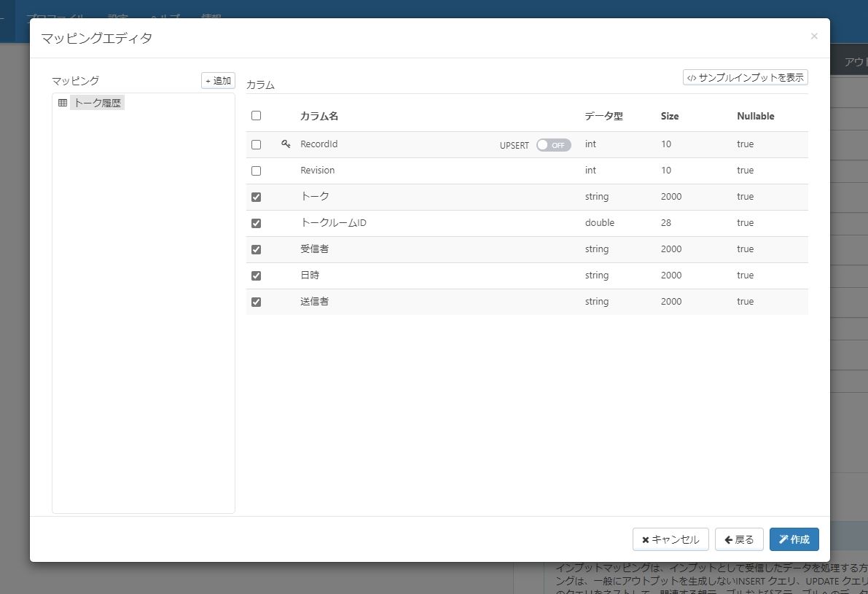Click the back arrow icon on the 戻る button

coord(730,539)
